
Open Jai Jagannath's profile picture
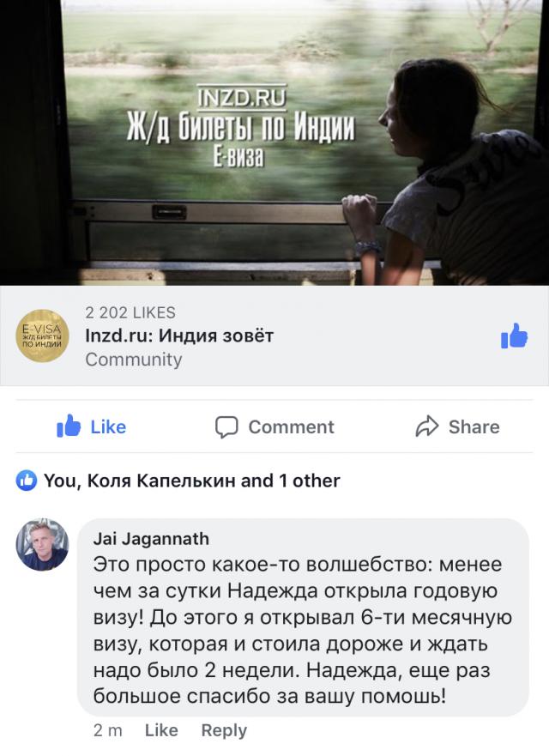(42, 544)
